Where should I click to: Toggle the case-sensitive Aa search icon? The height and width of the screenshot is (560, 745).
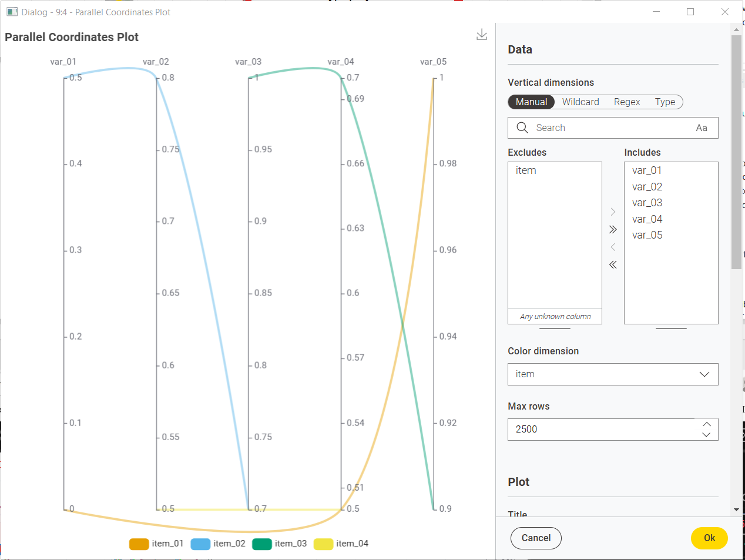(701, 128)
